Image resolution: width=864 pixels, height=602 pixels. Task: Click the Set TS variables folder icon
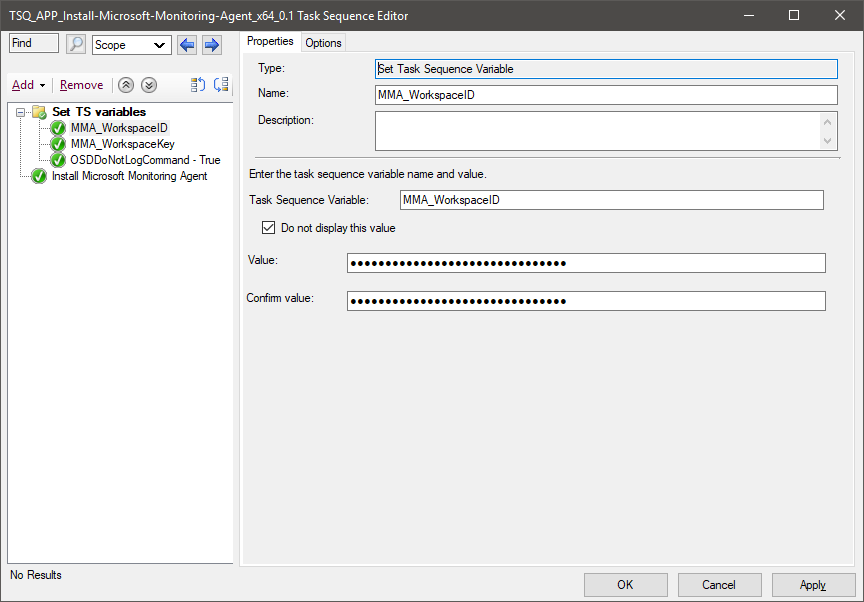click(38, 111)
